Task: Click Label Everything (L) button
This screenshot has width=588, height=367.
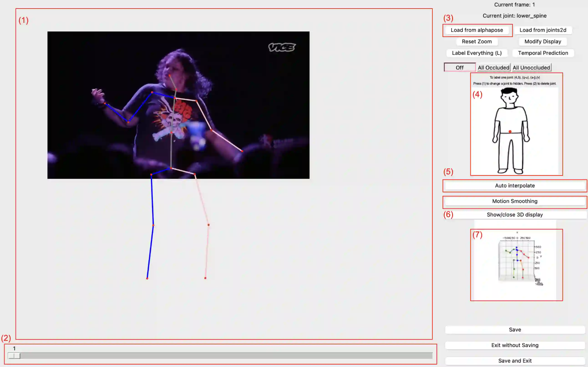Action: coord(476,53)
